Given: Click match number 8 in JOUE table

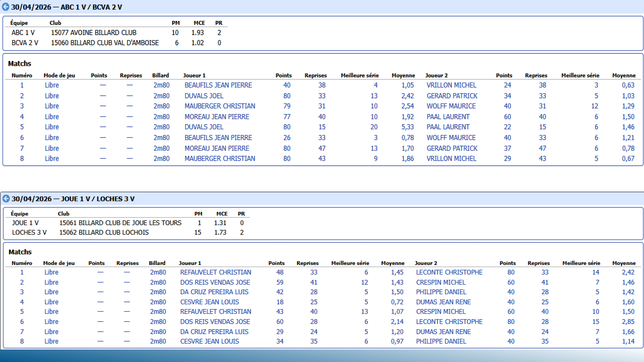Looking at the screenshot, I should coord(22,341).
